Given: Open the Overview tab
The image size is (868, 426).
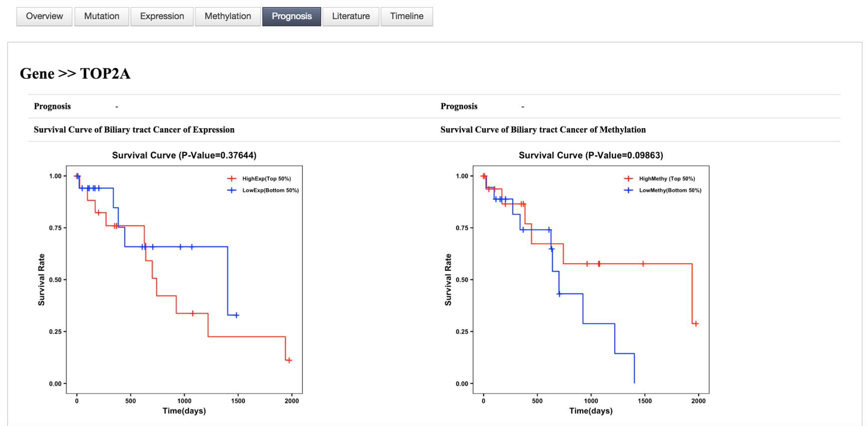Looking at the screenshot, I should 44,16.
